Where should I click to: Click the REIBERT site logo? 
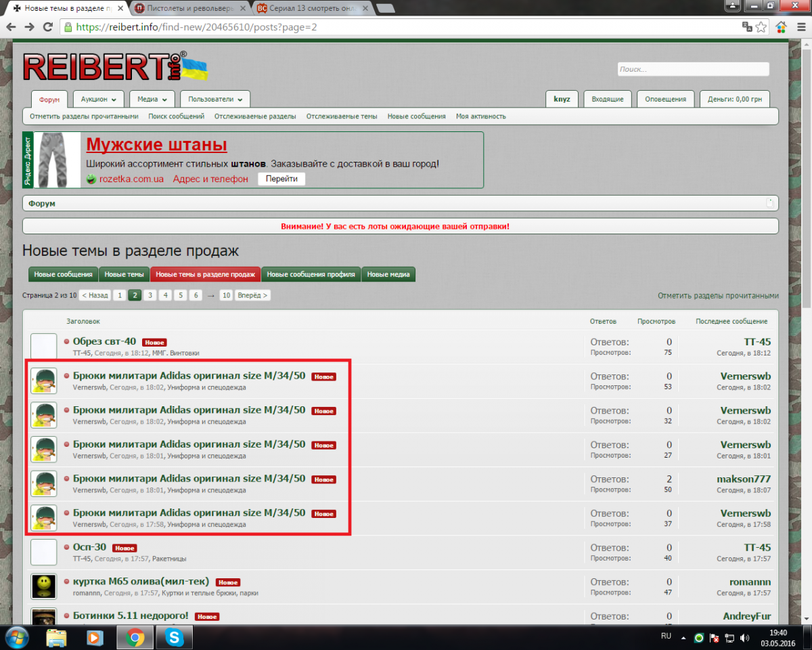point(115,67)
